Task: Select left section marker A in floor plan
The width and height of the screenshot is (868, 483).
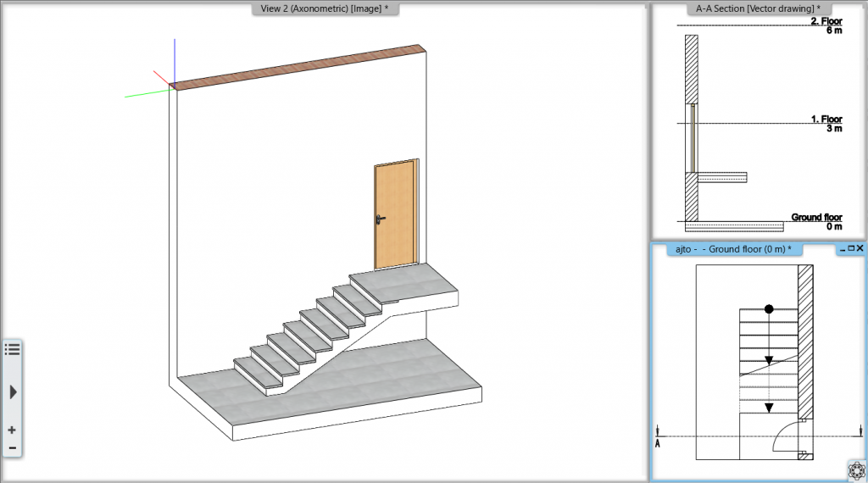Action: point(658,441)
